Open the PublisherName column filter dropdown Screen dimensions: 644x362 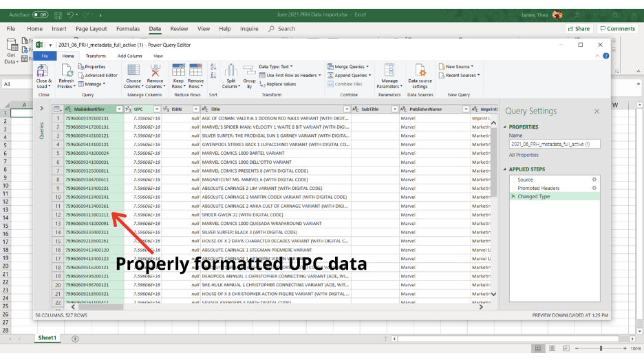pos(466,109)
